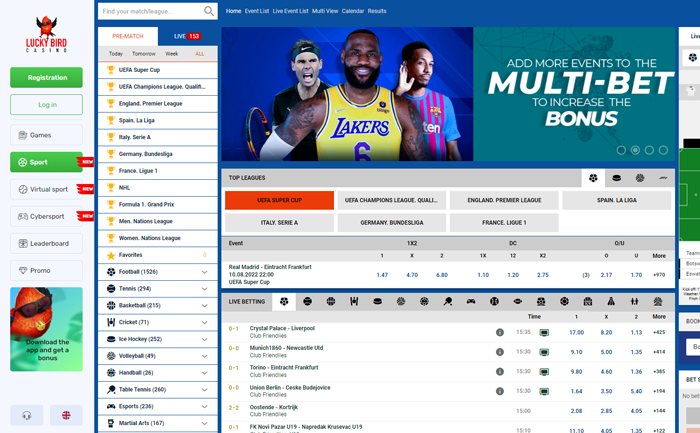Open info icon for Union Berlin - Ceske Budejovice

tap(500, 391)
